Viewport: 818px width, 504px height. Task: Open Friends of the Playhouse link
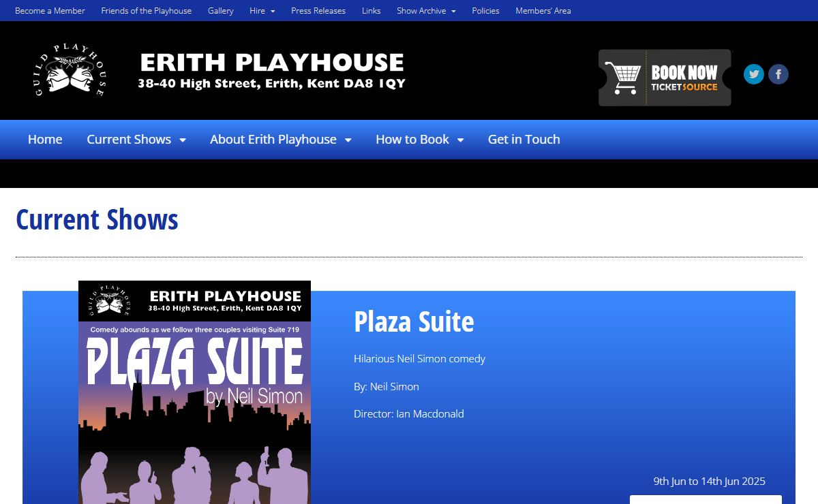coord(147,11)
